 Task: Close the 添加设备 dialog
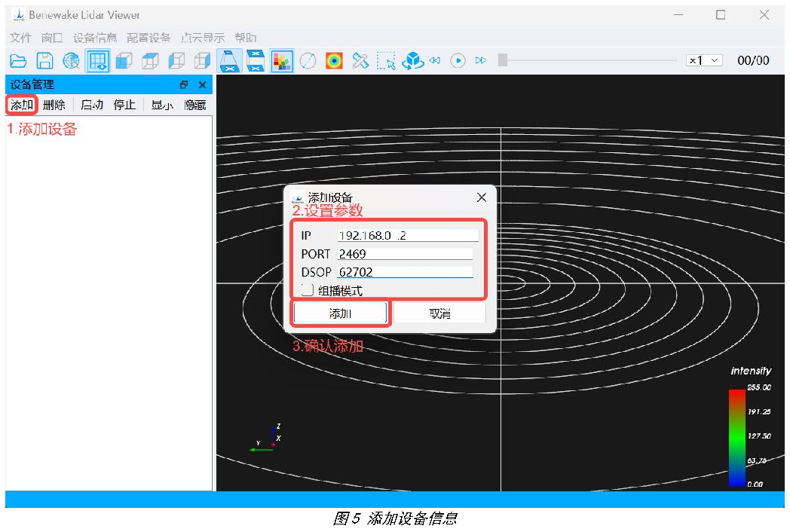[x=482, y=197]
